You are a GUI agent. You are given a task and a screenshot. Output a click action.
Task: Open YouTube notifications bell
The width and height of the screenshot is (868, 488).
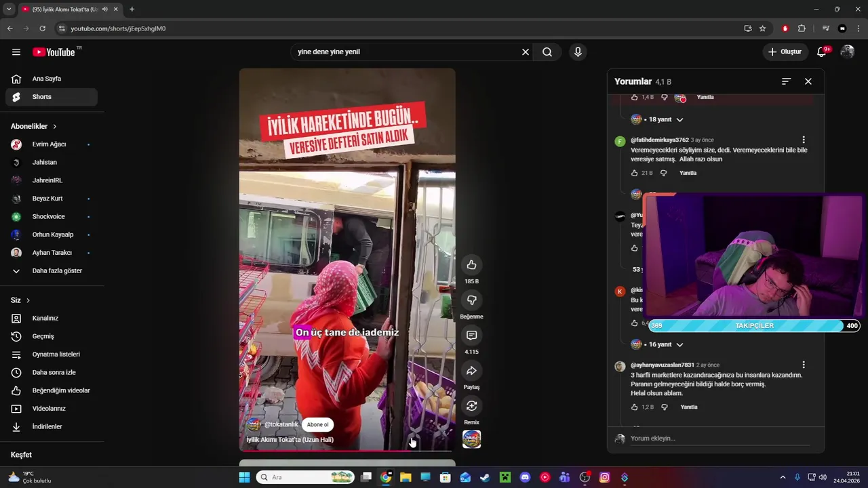tap(822, 52)
